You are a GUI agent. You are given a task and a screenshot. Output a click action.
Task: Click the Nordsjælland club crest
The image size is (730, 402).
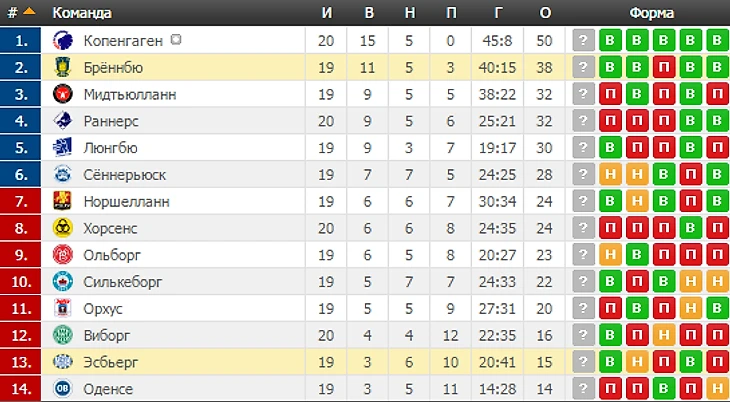(x=62, y=201)
